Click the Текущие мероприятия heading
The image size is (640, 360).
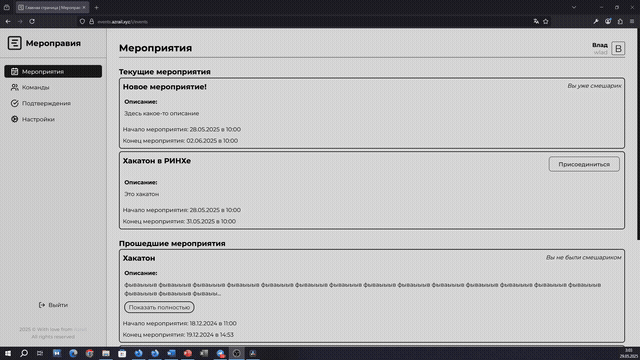tap(164, 71)
